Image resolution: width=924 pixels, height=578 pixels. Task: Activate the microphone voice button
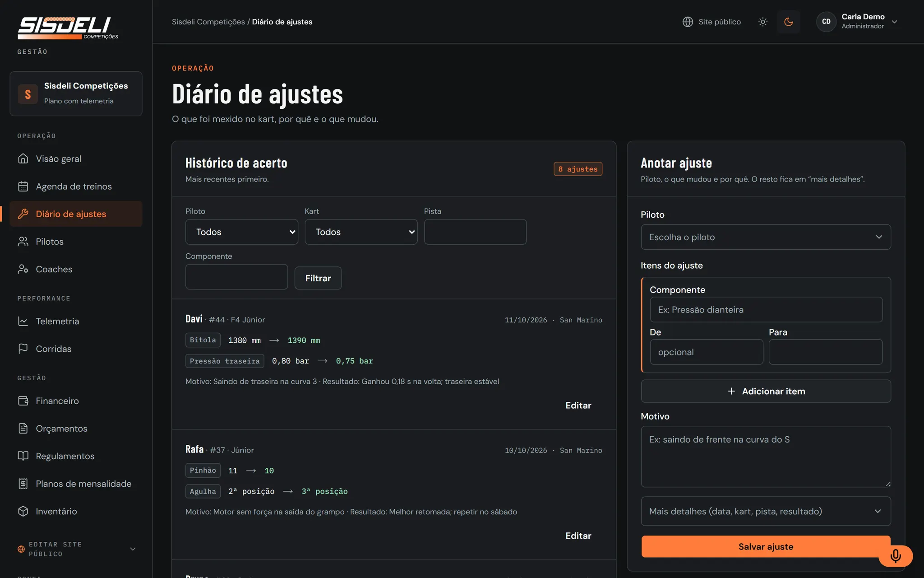pos(896,555)
